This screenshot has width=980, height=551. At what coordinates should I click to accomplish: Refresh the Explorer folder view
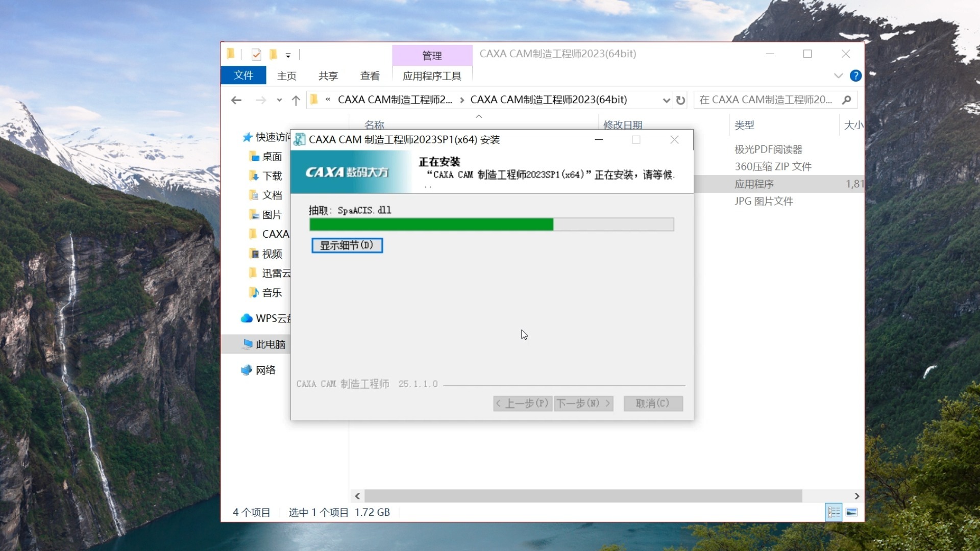(x=680, y=100)
